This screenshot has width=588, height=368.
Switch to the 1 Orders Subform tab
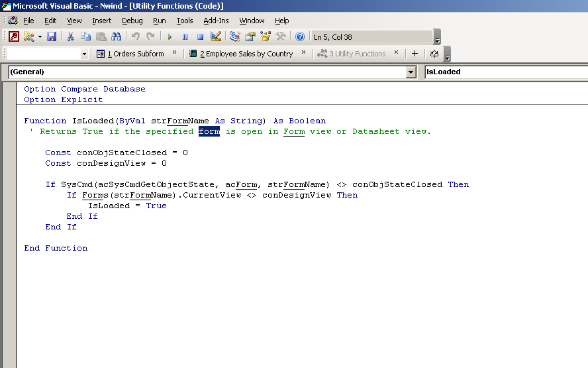point(130,54)
